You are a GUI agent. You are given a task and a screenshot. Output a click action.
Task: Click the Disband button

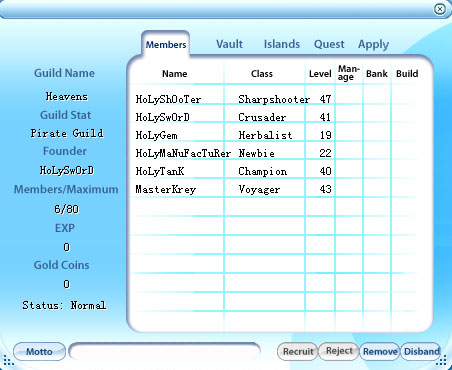421,351
